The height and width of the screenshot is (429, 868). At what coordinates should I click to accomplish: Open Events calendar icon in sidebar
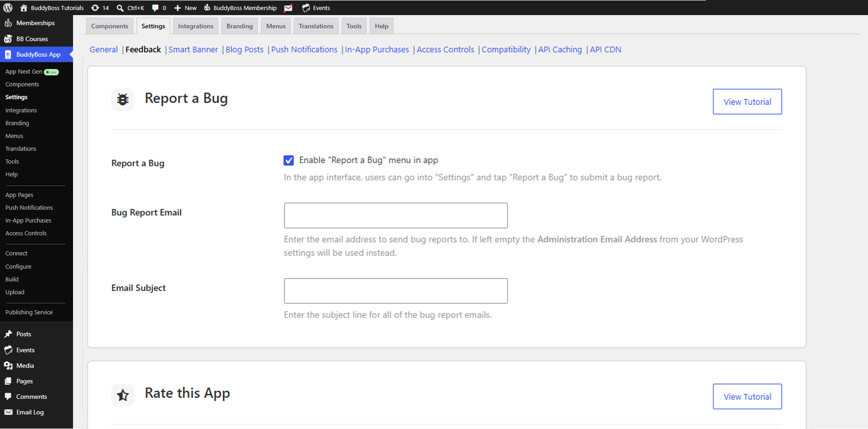tap(8, 350)
